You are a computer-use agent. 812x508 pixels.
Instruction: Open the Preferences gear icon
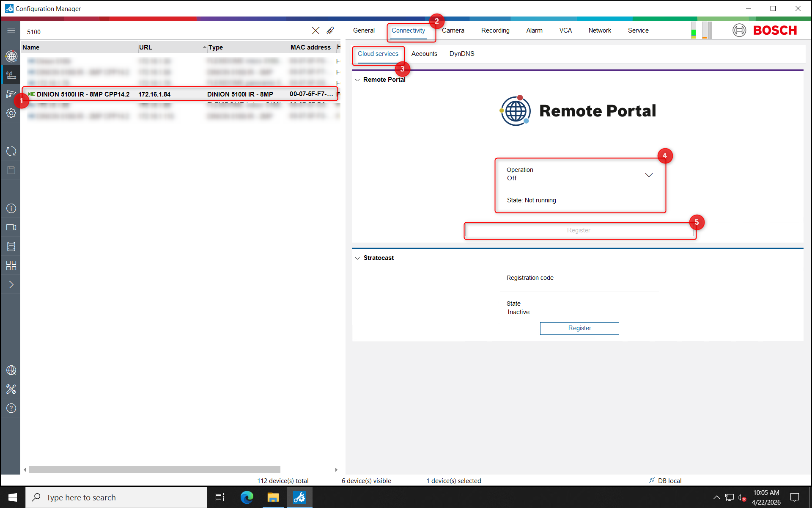click(11, 113)
